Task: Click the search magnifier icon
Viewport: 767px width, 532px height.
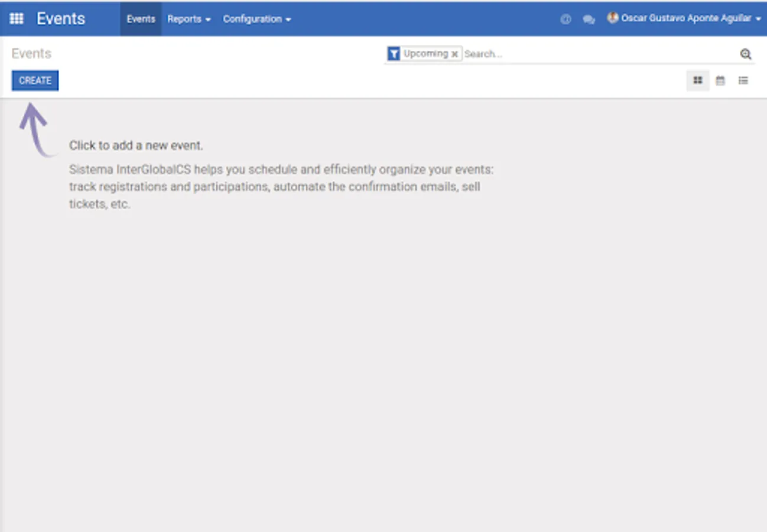Action: pyautogui.click(x=746, y=54)
